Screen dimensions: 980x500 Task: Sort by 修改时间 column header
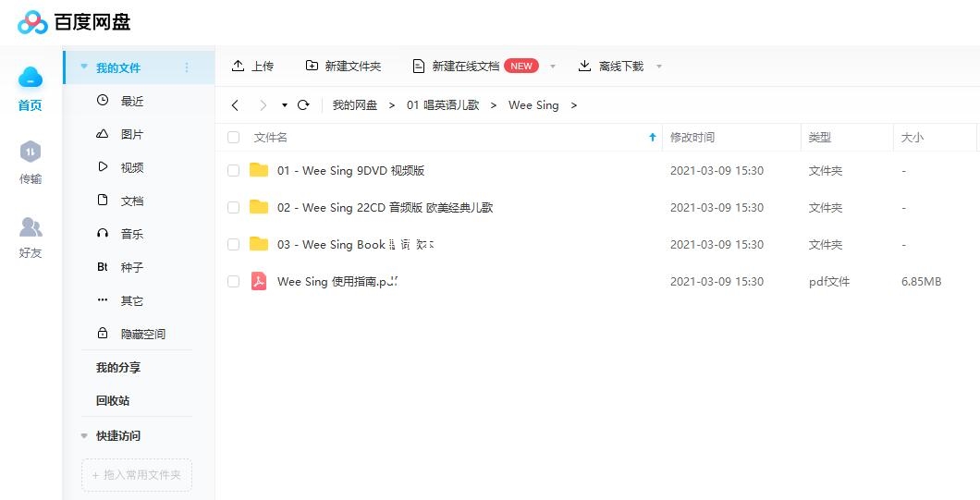692,138
